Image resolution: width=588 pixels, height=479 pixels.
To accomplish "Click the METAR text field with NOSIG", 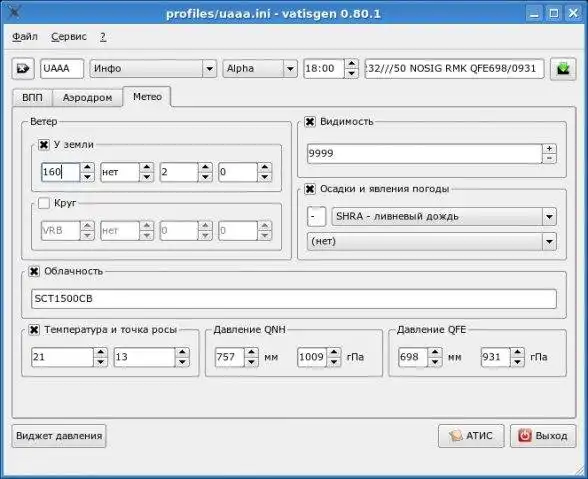I will pyautogui.click(x=454, y=69).
